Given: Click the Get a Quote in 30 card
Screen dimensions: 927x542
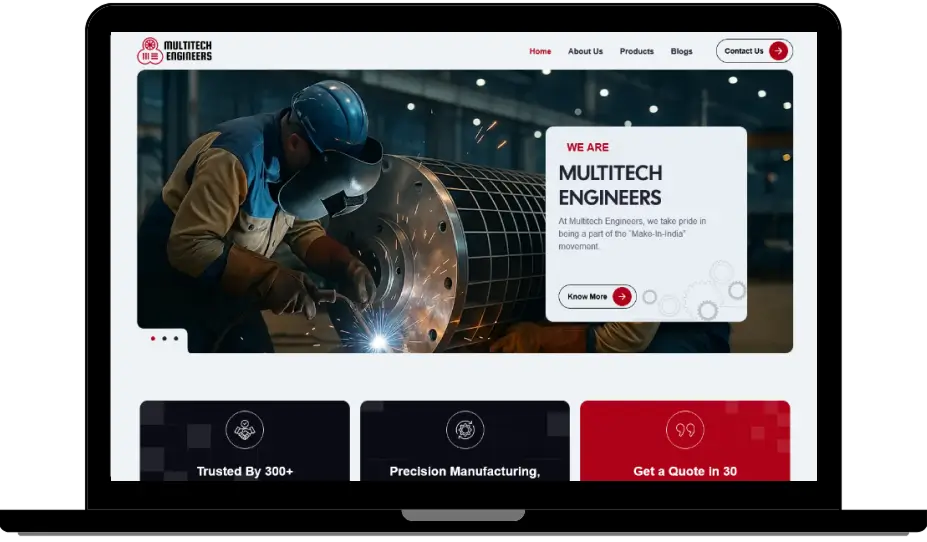Looking at the screenshot, I should 685,441.
